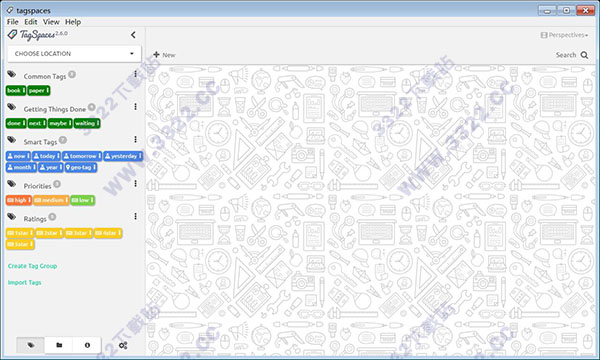Open Common Tags group options menu
This screenshot has height=360, width=600.
135,74
